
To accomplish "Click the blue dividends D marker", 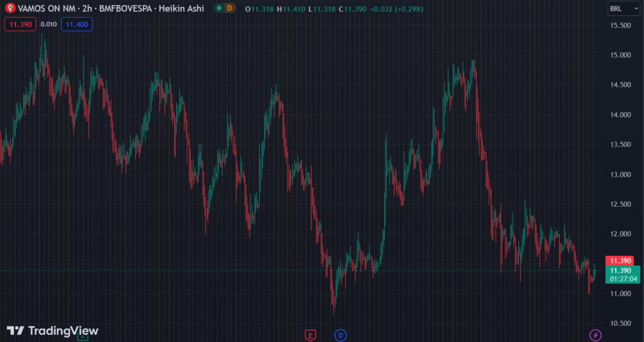I will [340, 336].
